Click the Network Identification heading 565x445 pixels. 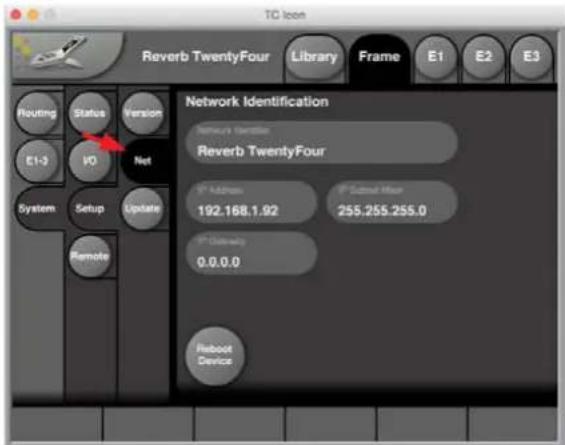pos(257,102)
